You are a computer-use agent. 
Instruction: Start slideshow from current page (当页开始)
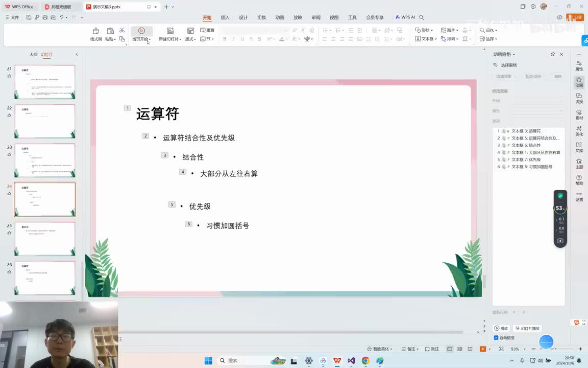[x=141, y=34]
